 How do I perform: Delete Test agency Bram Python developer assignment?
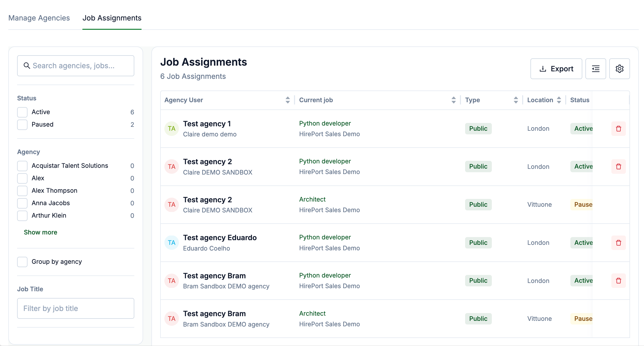(x=618, y=281)
